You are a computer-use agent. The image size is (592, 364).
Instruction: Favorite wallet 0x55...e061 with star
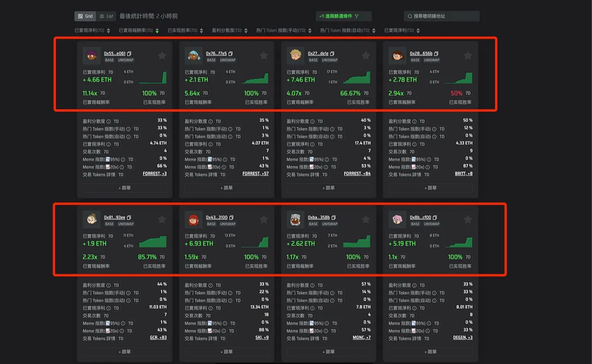coord(162,56)
